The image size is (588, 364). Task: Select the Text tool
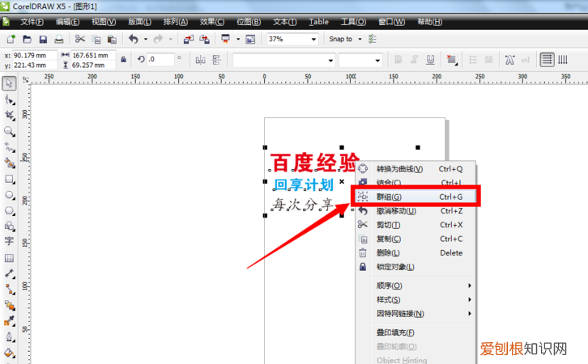click(9, 241)
